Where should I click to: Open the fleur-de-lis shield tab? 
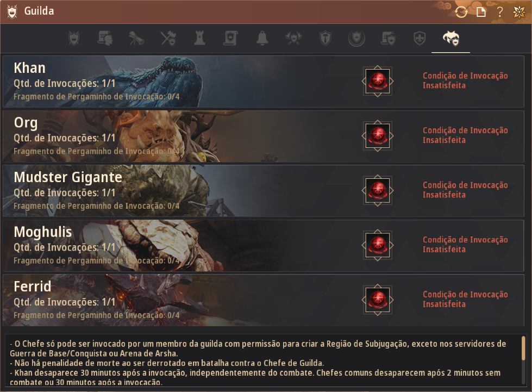click(x=420, y=39)
